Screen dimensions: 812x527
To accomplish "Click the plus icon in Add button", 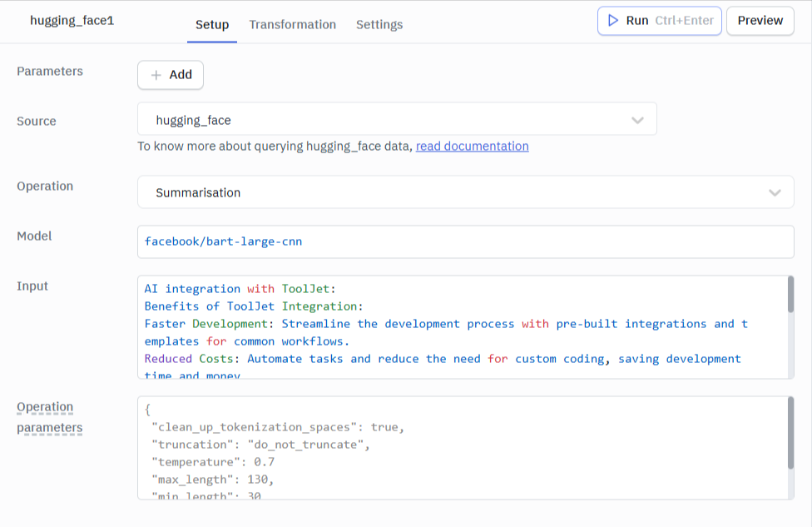I will point(156,75).
